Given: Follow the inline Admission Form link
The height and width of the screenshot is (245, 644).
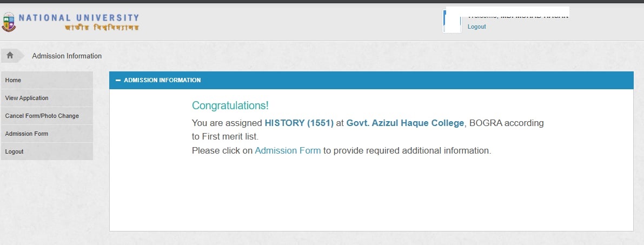Looking at the screenshot, I should 288,150.
